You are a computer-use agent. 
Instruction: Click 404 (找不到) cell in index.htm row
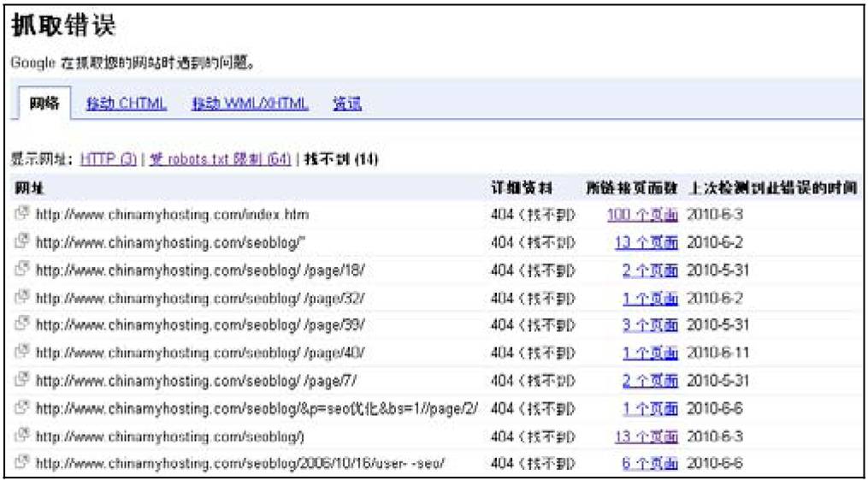point(533,215)
